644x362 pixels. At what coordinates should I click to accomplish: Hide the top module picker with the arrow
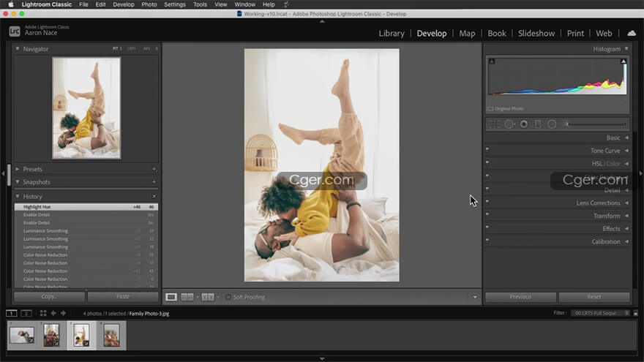point(322,21)
